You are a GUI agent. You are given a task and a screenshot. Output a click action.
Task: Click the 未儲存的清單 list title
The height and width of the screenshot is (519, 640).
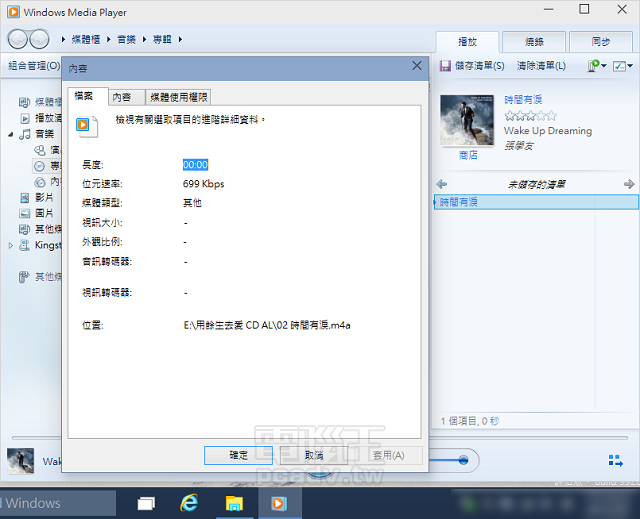[536, 184]
